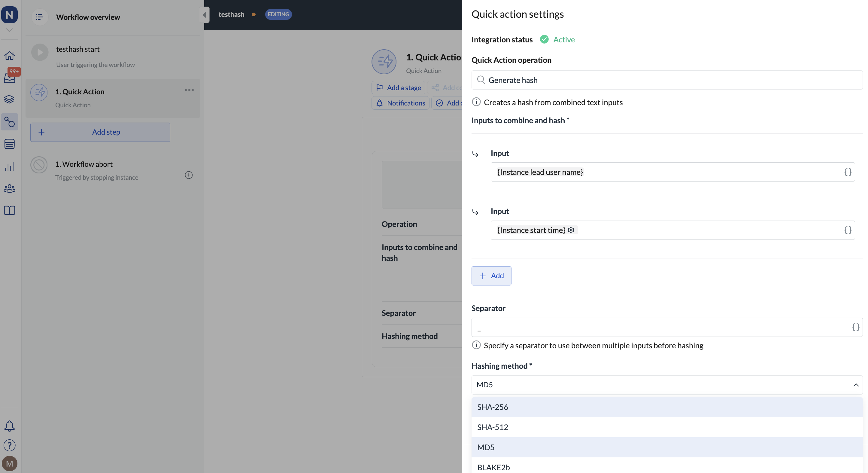Open the Notifications button in canvas
This screenshot has height=473, width=868.
[x=400, y=103]
